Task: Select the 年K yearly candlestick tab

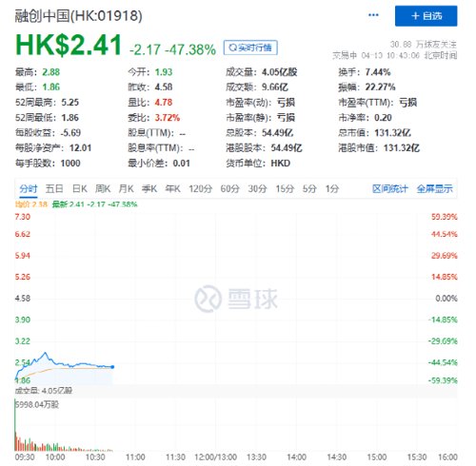Action: 172,189
